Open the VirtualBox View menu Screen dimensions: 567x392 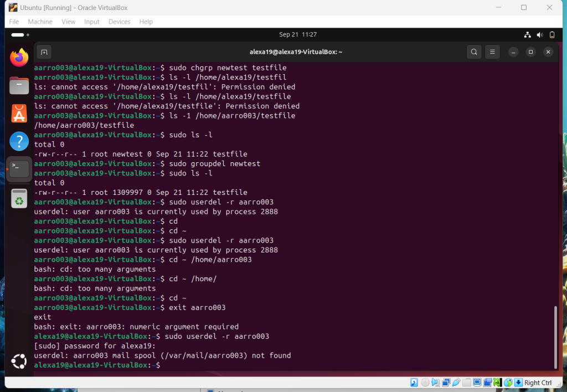click(69, 22)
